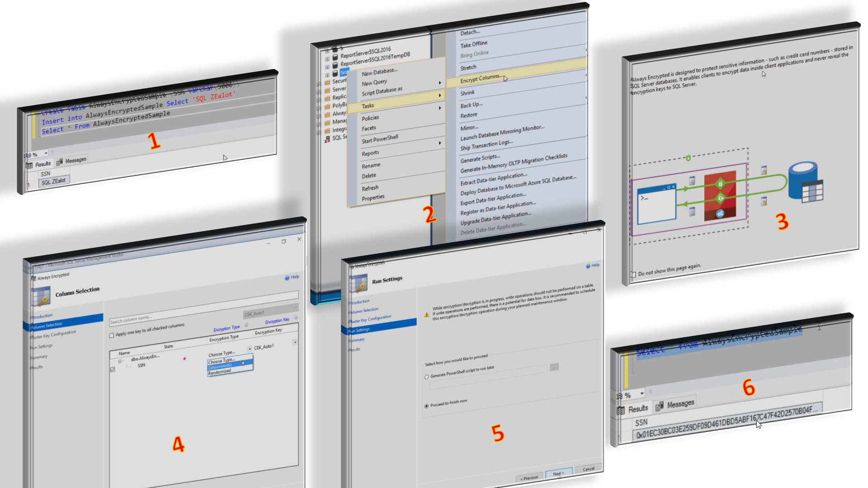The image size is (868, 488).
Task: Click the Next button in Run Settings
Action: click(x=558, y=474)
